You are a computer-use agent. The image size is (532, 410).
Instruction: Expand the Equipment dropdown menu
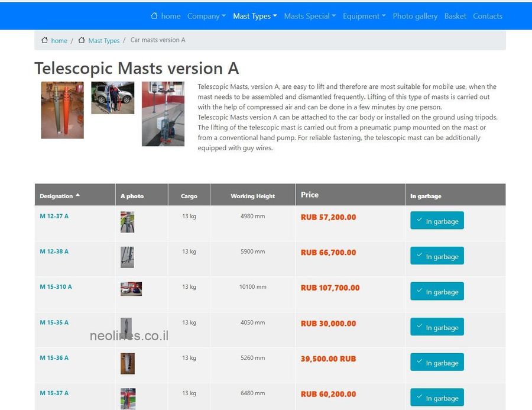(364, 16)
